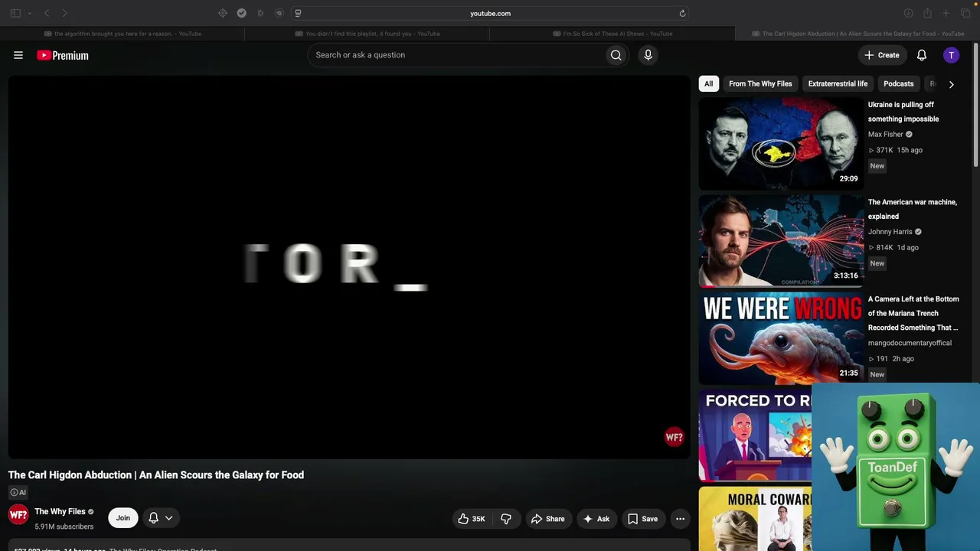
Task: Open Johnny Harris channel link
Action: point(890,232)
